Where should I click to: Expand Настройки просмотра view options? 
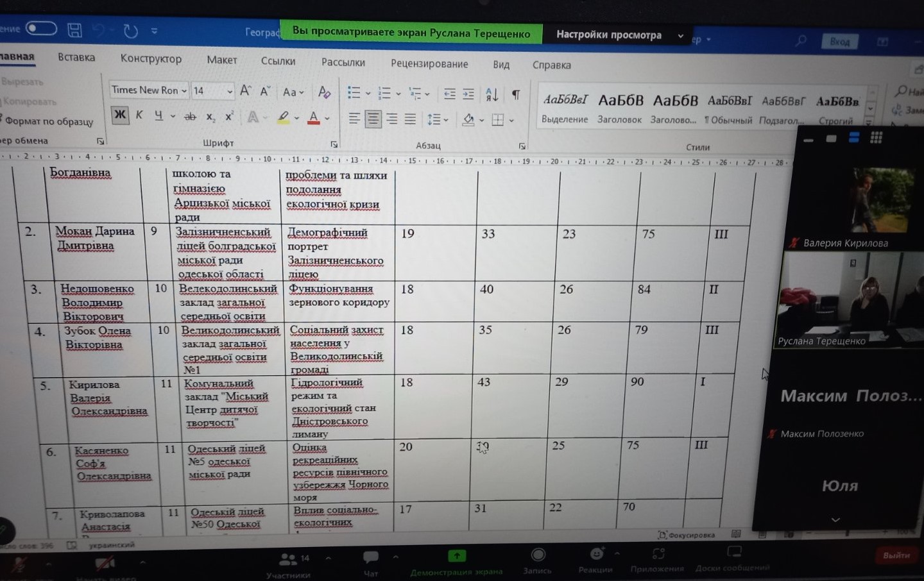619,35
